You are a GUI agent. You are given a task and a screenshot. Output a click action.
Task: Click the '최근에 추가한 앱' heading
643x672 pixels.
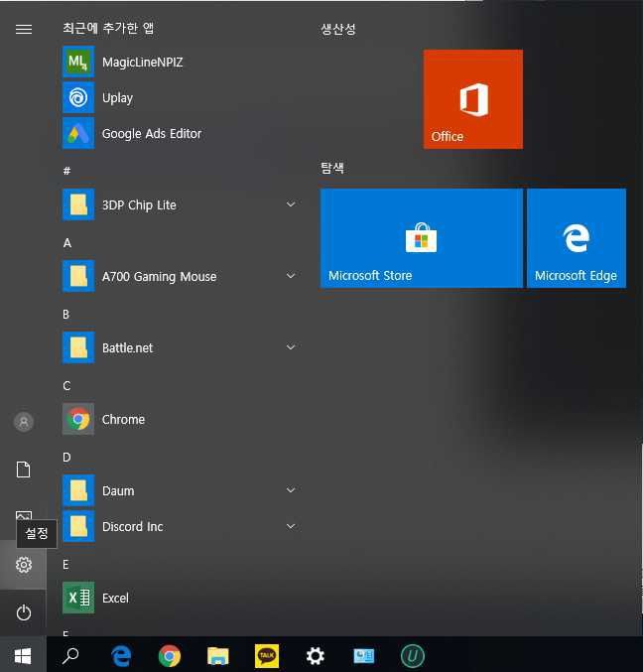click(108, 28)
